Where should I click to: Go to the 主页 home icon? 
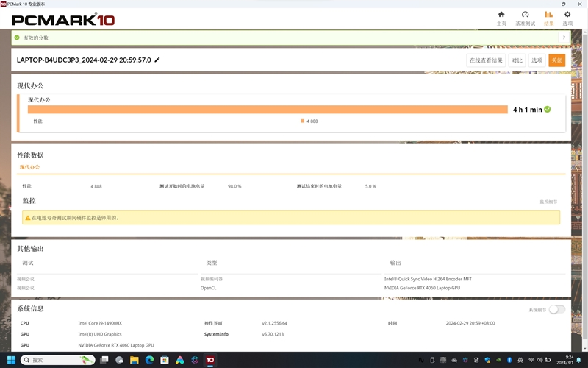coord(501,17)
